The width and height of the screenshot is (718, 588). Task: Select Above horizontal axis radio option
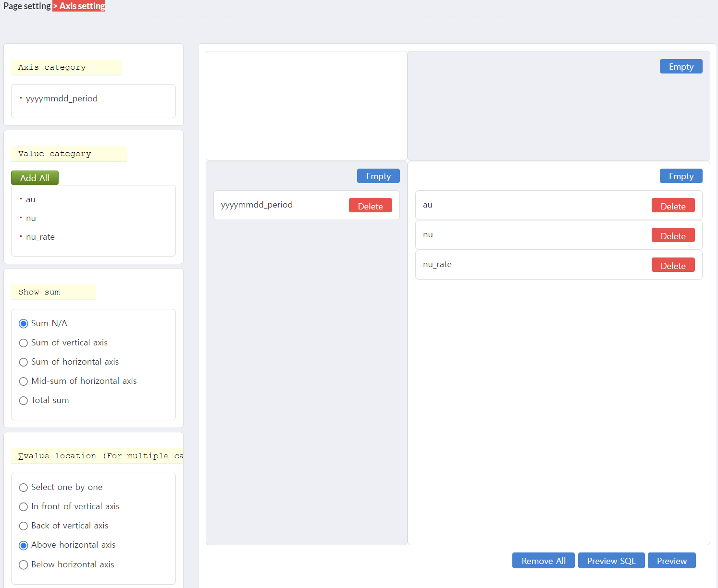23,545
